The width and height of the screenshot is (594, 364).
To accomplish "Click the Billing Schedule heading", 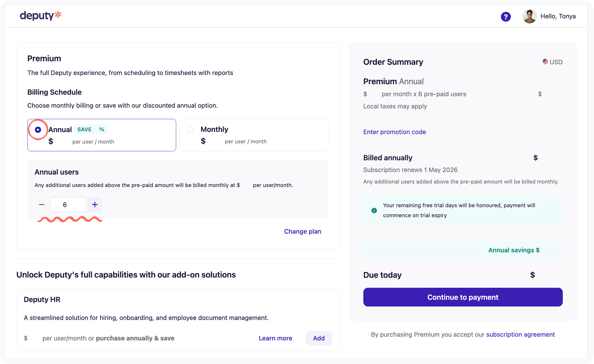I will click(x=54, y=92).
